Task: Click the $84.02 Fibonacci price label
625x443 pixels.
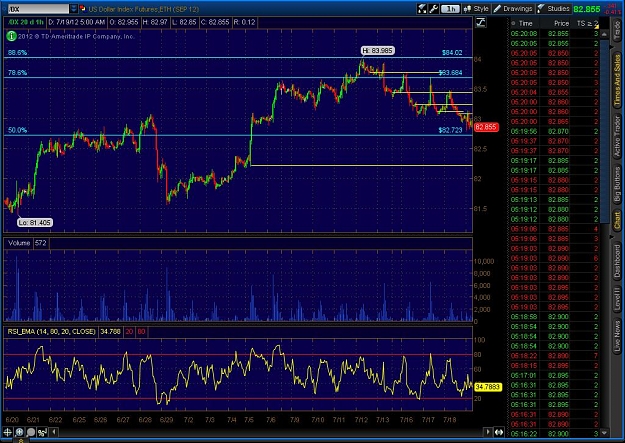Action: (452, 53)
